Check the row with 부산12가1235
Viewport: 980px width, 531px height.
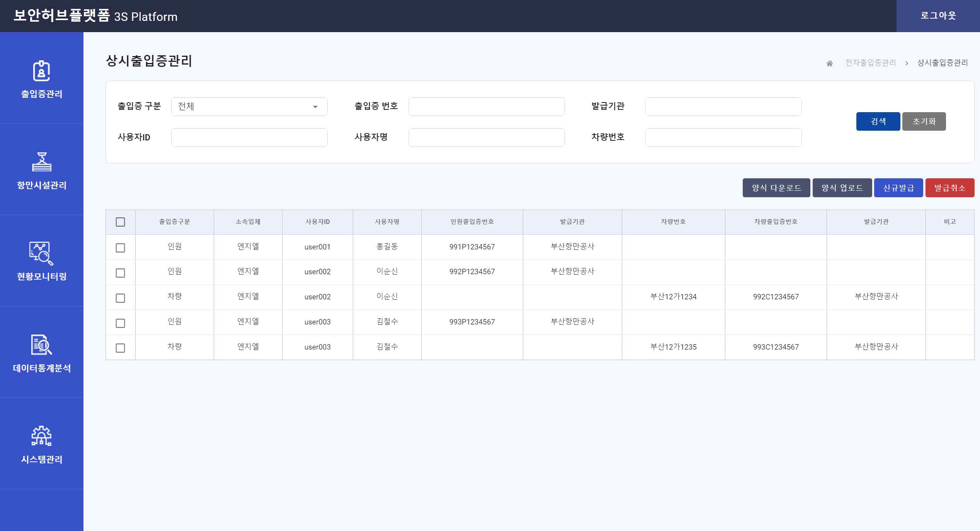click(120, 348)
